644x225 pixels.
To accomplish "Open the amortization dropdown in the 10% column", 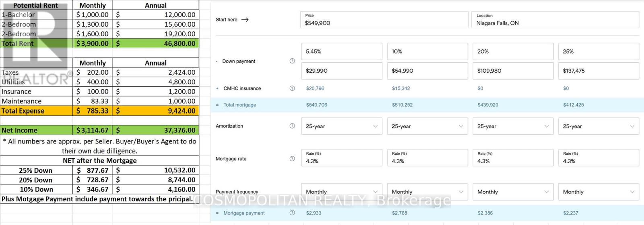I will click(427, 126).
